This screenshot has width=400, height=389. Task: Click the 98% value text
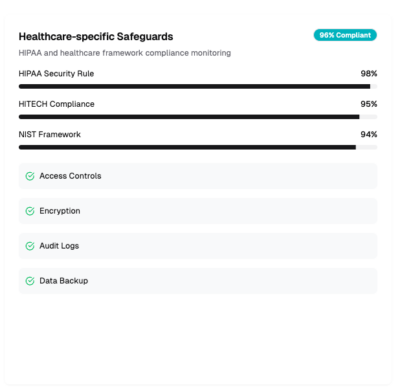click(x=369, y=74)
